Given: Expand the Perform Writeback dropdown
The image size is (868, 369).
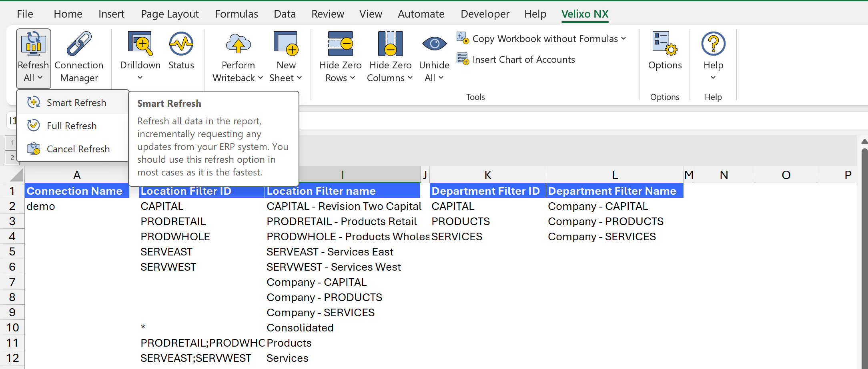Looking at the screenshot, I should [x=260, y=78].
